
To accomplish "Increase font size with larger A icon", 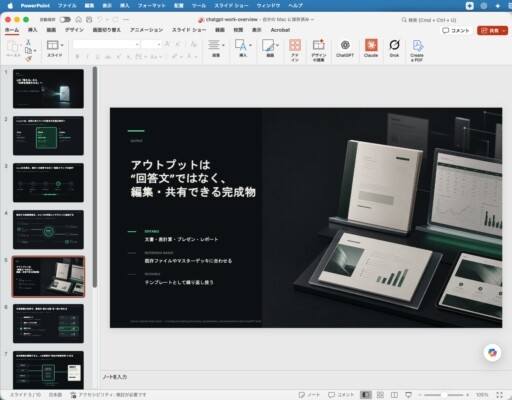I will 168,44.
